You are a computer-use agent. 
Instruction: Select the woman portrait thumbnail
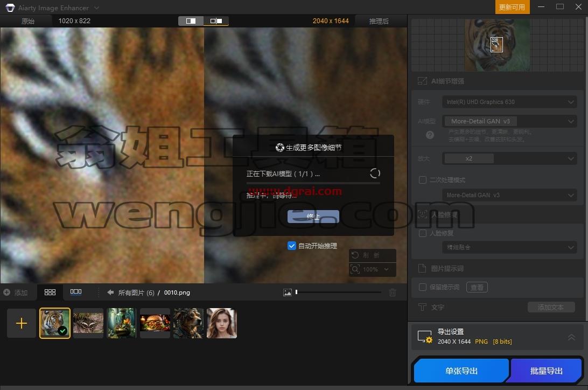pyautogui.click(x=222, y=323)
